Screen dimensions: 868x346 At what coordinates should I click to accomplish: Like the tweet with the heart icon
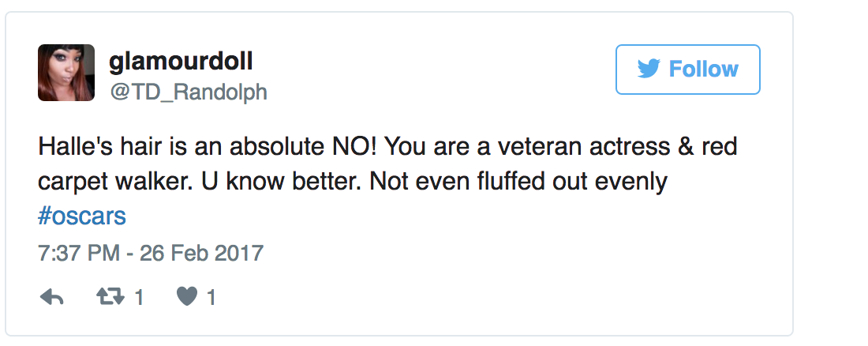186,297
